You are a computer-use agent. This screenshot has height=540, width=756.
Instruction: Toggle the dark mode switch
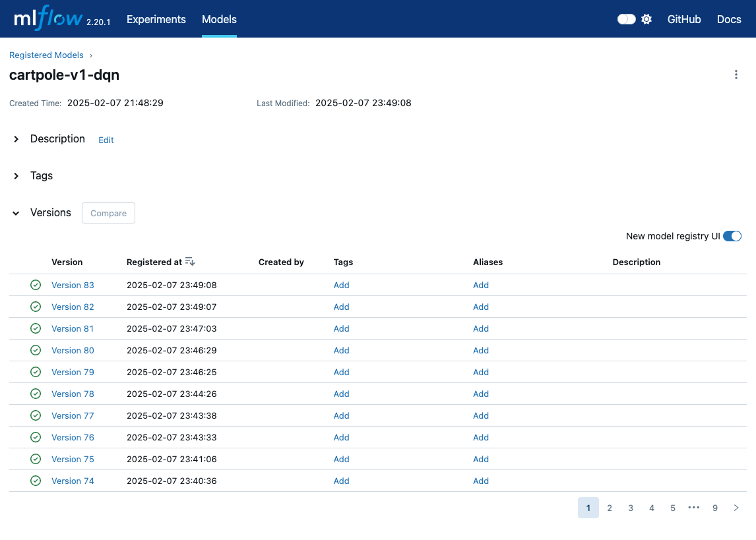(627, 19)
